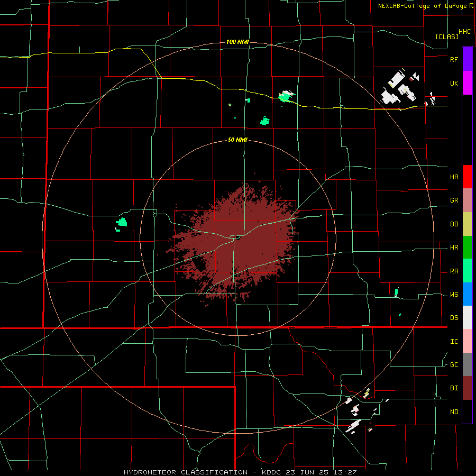This screenshot has width=476, height=476.
Task: Click the large biological echo around the radar
Action: (234, 243)
